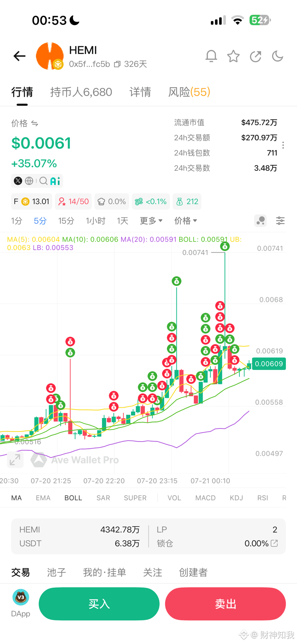Open the 14/50 holders badge
The height and width of the screenshot is (644, 297).
[74, 202]
